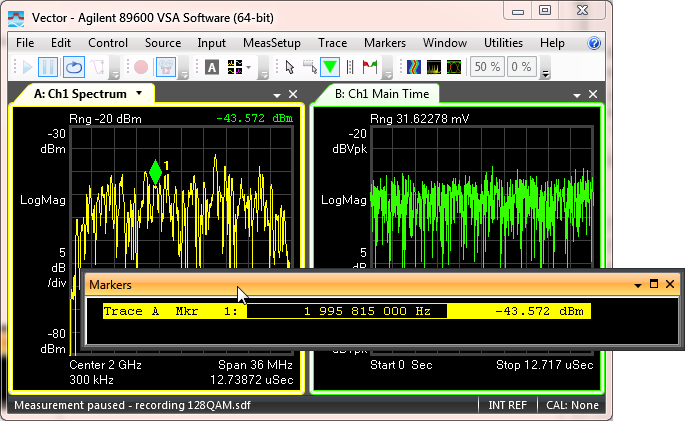Open the File menu
Viewport: 685px width, 421px height.
pyautogui.click(x=25, y=43)
